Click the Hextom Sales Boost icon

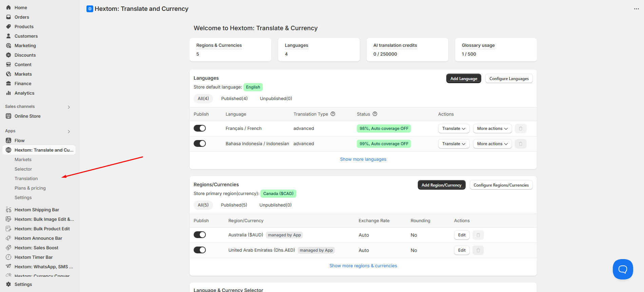tap(8, 248)
